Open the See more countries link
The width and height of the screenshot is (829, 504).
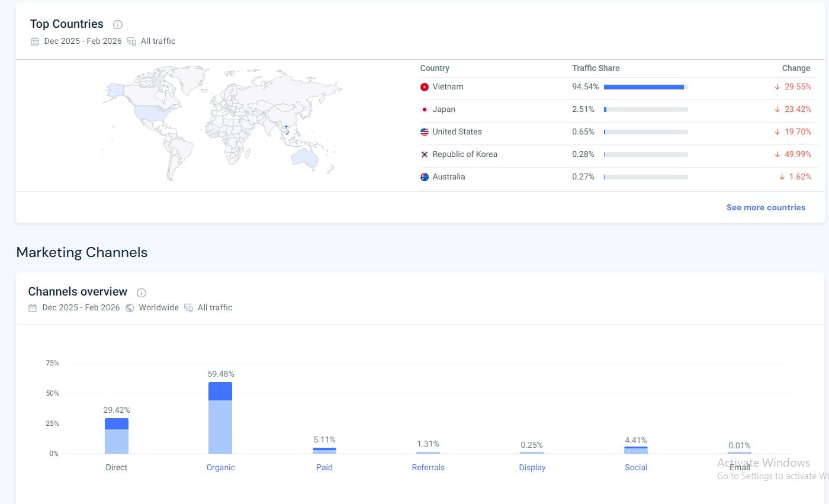766,208
